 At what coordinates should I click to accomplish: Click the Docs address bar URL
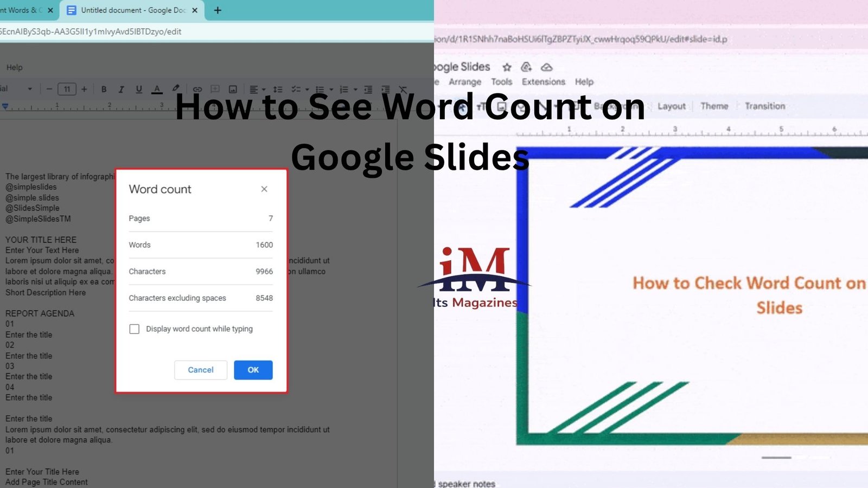91,31
